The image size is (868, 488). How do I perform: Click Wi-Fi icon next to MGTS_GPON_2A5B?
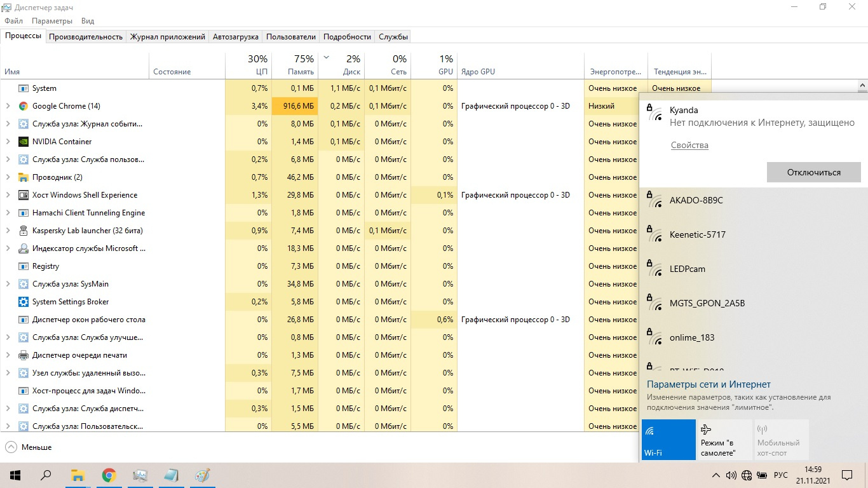coord(654,303)
